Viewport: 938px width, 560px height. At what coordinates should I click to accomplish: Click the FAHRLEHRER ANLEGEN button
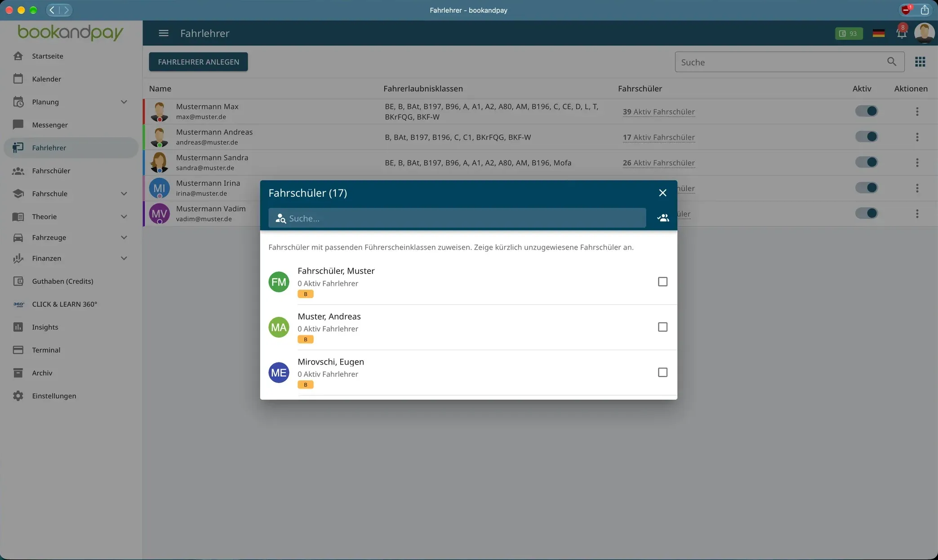click(198, 62)
